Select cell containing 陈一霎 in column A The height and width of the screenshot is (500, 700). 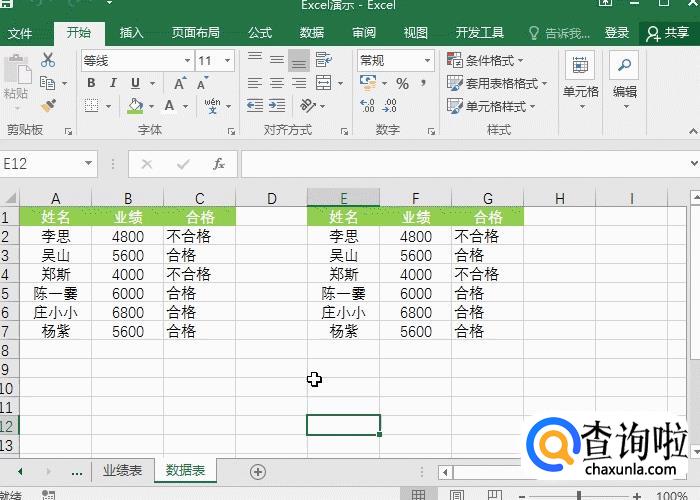55,293
